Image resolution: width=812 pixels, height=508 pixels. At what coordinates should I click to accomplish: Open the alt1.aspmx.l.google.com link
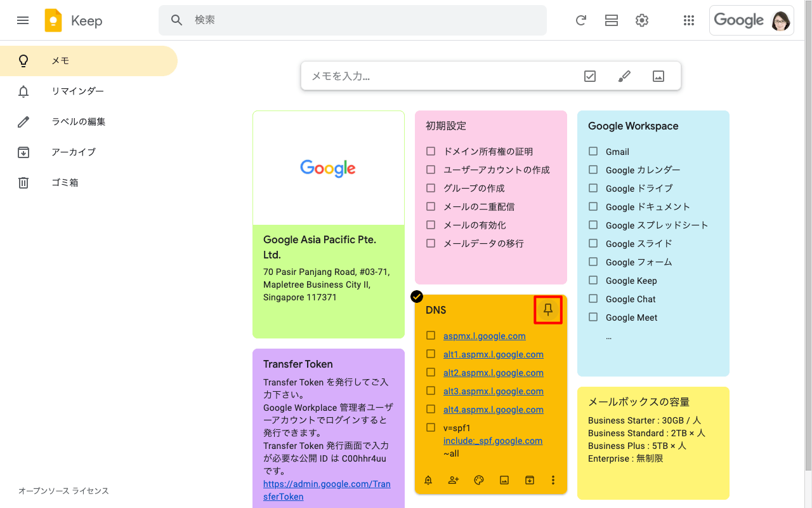click(x=494, y=354)
